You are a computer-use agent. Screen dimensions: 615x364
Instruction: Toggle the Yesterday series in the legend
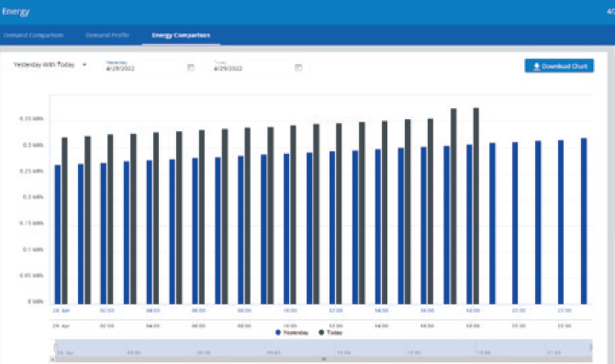pyautogui.click(x=292, y=333)
